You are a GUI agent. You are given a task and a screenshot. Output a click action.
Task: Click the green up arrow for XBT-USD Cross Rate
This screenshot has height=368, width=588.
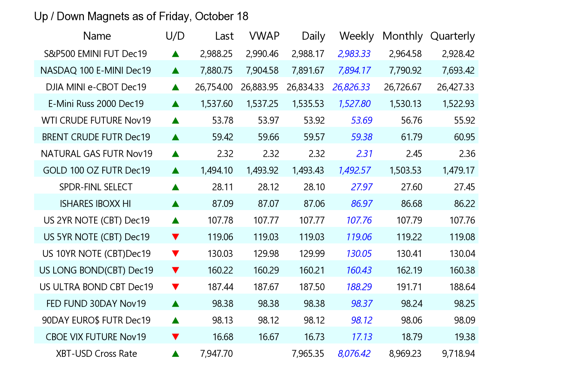(175, 354)
